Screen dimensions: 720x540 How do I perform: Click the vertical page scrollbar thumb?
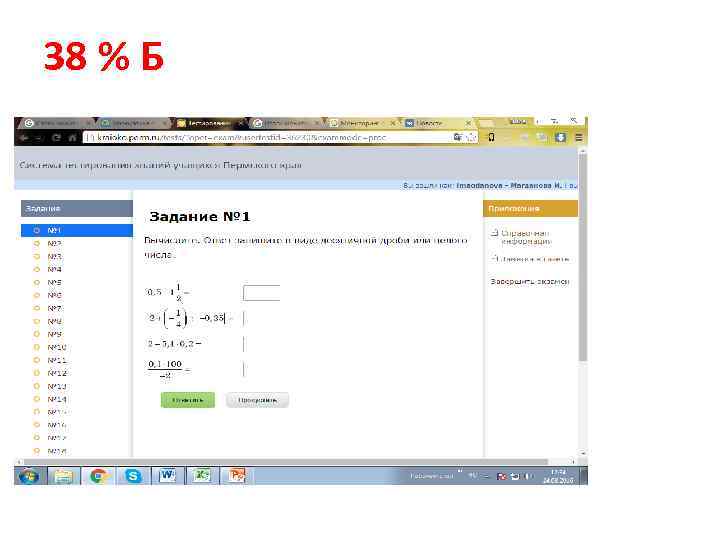583,257
